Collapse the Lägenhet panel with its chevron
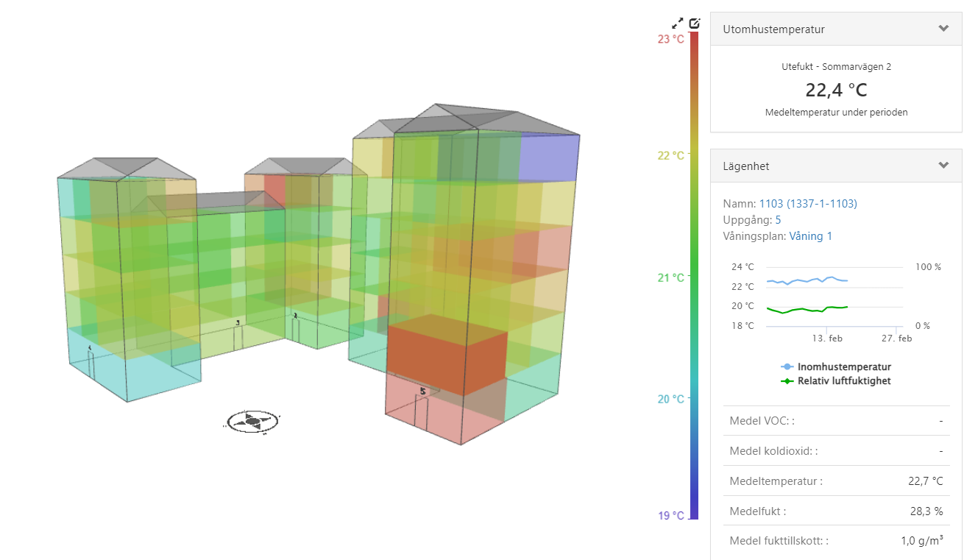964x560 pixels. coord(943,166)
